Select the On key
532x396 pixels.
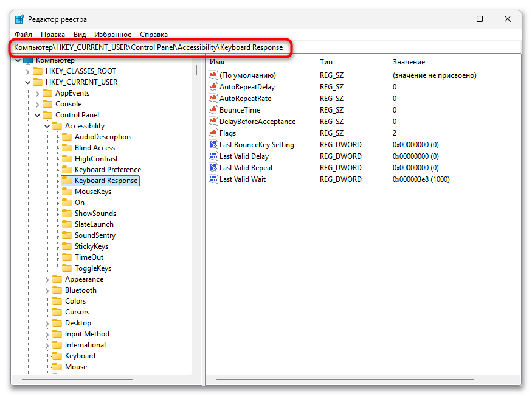click(x=80, y=202)
